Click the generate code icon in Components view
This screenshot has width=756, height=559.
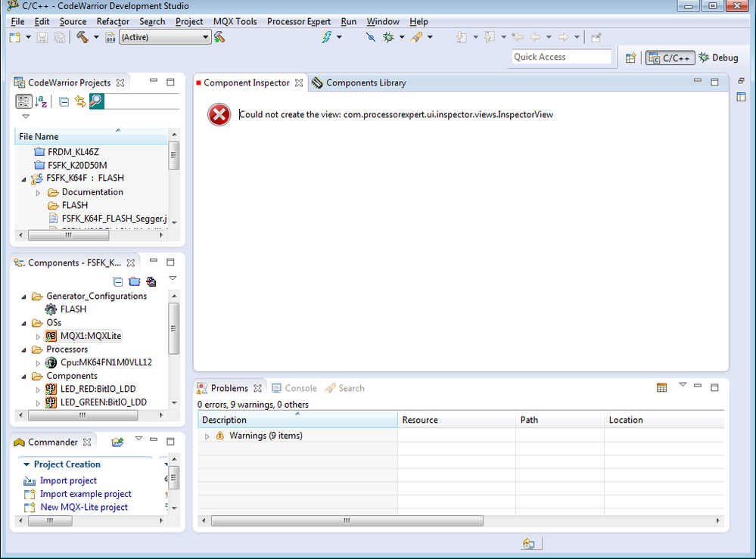point(151,281)
